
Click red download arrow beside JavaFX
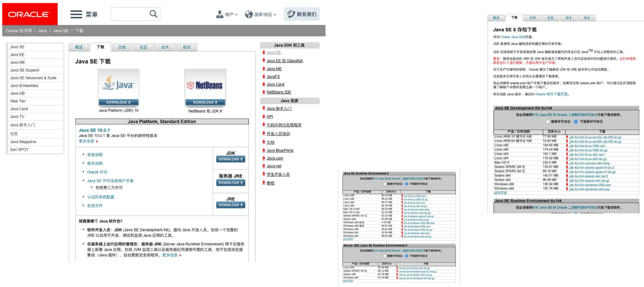click(x=263, y=77)
